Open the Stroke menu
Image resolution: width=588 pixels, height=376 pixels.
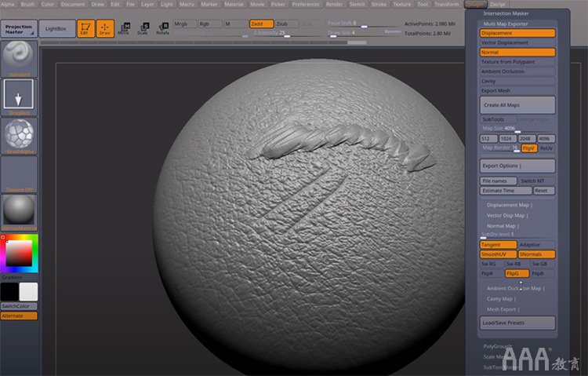pyautogui.click(x=379, y=4)
